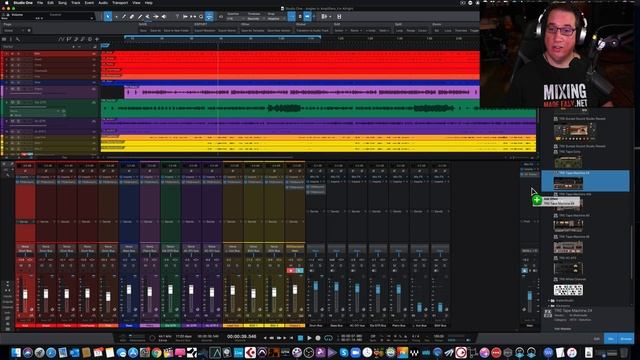Open Sends on the first red mixer channel
The height and width of the screenshot is (360, 640).
pyautogui.click(x=25, y=222)
